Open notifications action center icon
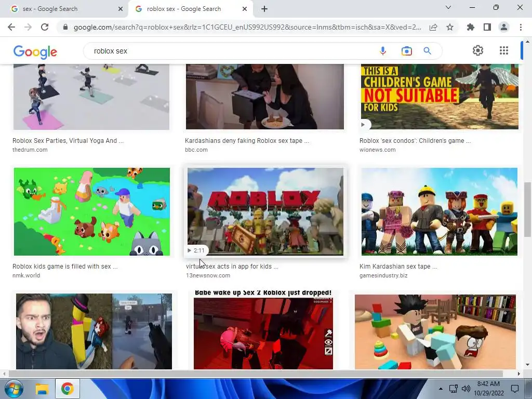The width and height of the screenshot is (532, 399). click(515, 389)
